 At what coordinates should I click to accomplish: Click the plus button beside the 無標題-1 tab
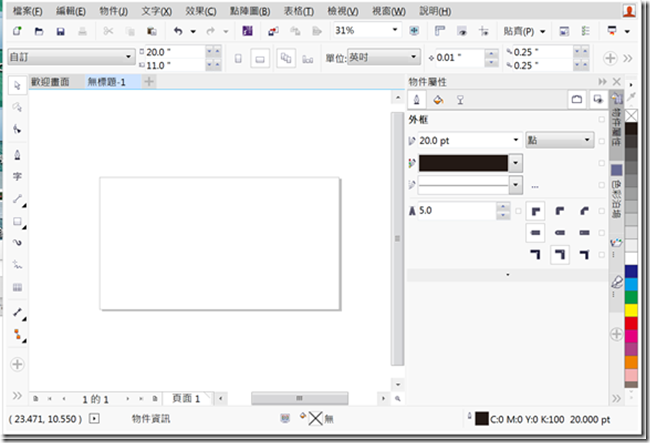tap(149, 82)
